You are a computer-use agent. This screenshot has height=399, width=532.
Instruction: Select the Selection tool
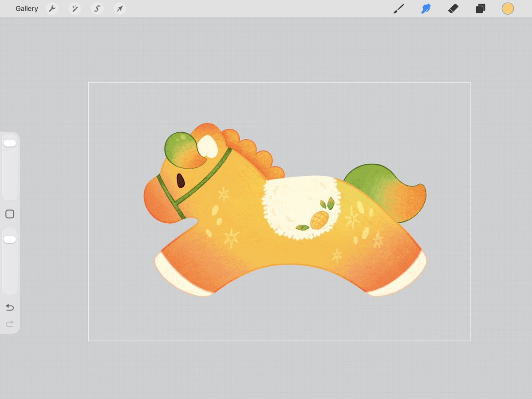pos(97,8)
